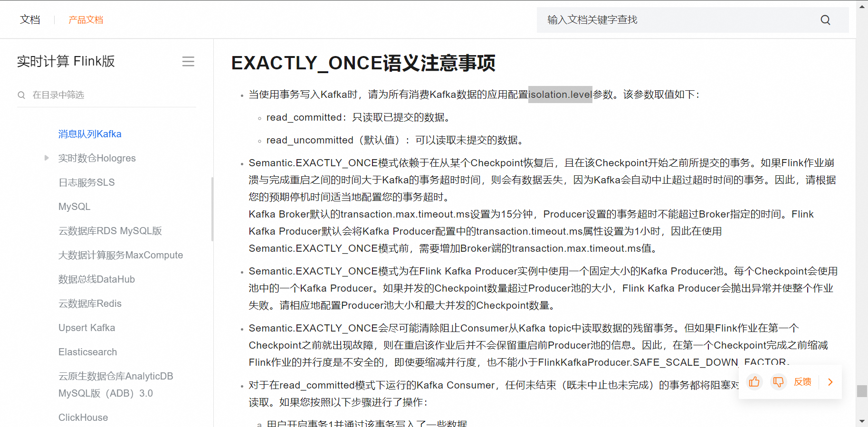Click the read_committed bullet text
The image size is (868, 427).
358,117
